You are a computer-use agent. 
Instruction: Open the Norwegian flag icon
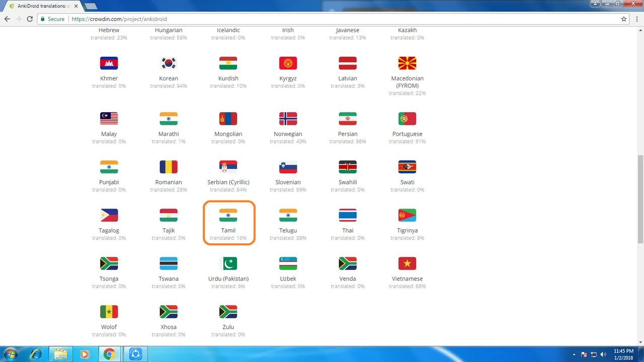tap(288, 119)
